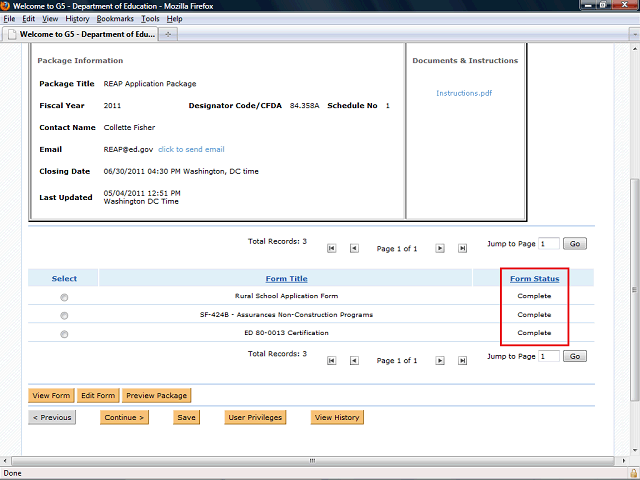Click the scroll down arrow
The width and height of the screenshot is (640, 480).
[634, 451]
